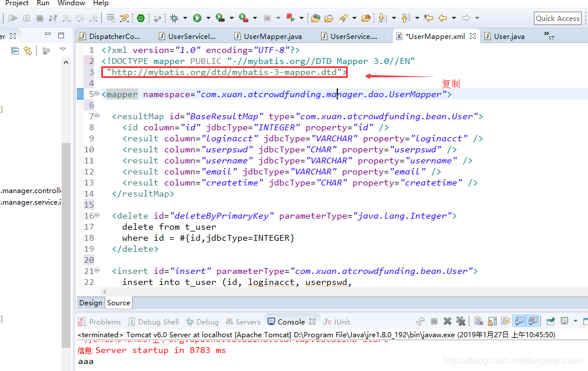
Task: Open the JUnit view tab
Action: click(x=337, y=322)
